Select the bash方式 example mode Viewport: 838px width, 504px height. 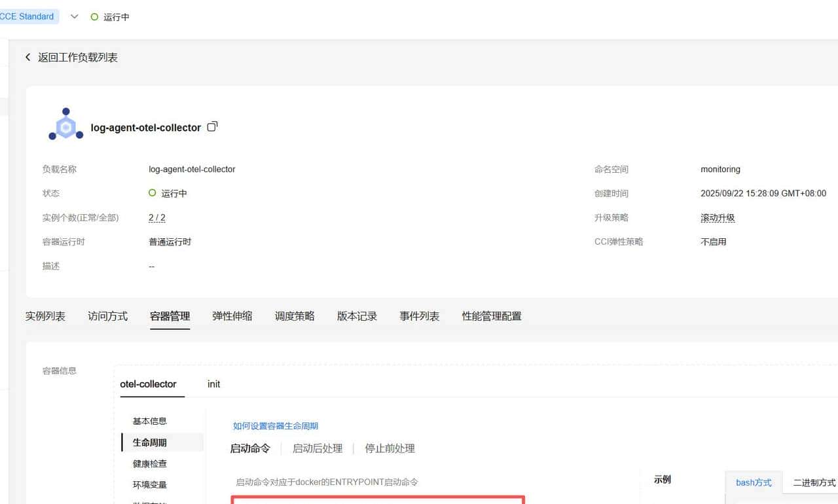[x=752, y=482]
